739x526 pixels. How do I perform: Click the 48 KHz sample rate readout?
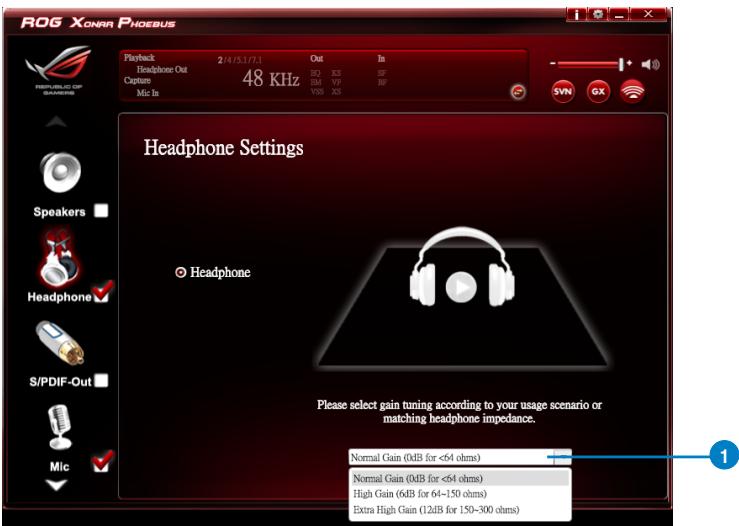[x=271, y=79]
